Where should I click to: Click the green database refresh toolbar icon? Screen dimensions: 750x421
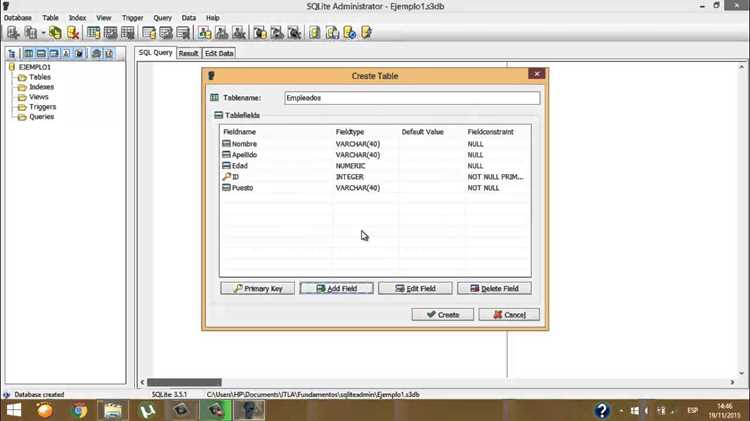[x=55, y=33]
